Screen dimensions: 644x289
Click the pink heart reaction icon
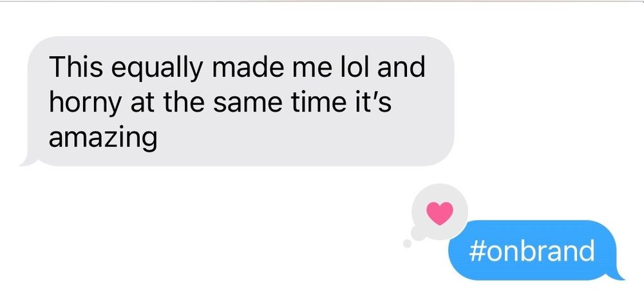[439, 214]
